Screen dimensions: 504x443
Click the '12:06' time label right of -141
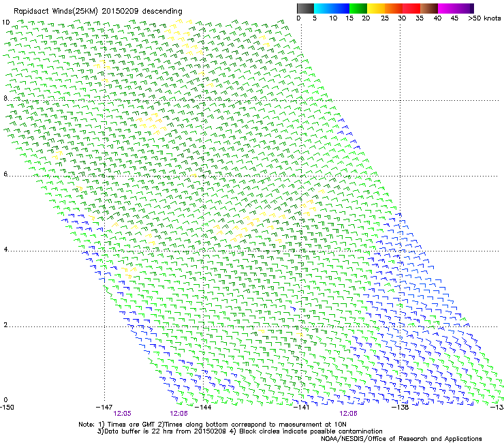click(348, 414)
